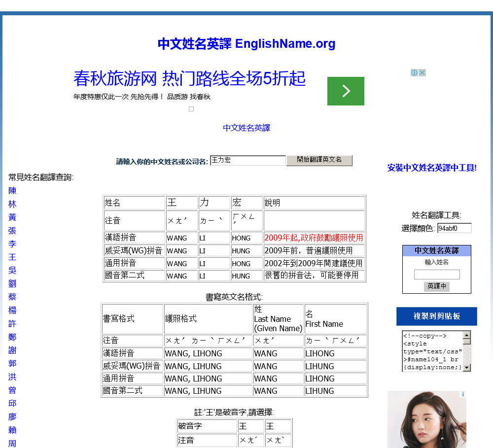493x448 pixels.
Task: Select the 2009年前,普遍護照使用 description cell
Action: tap(314, 250)
